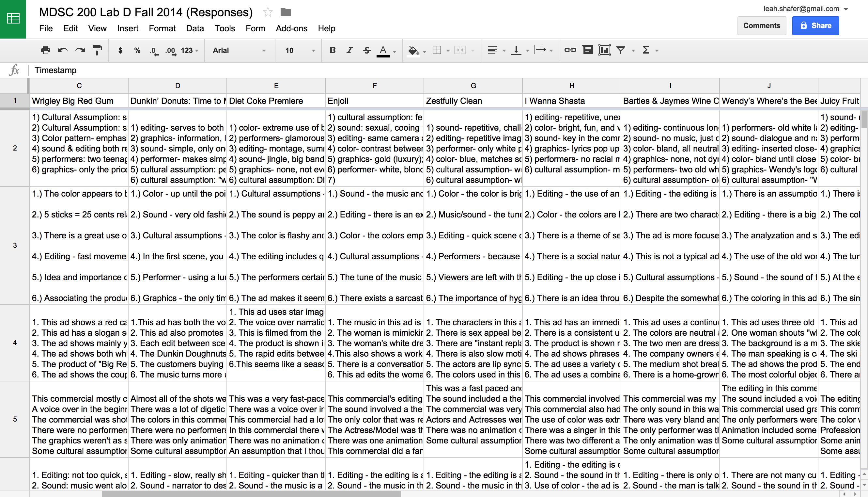Toggle strikethrough formatting
The image size is (868, 497).
(367, 51)
